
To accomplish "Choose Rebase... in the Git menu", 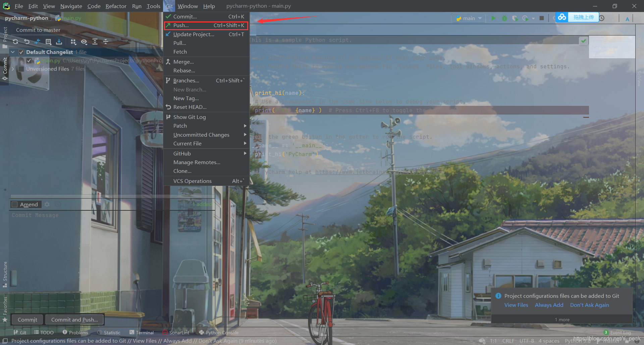I will click(206, 70).
